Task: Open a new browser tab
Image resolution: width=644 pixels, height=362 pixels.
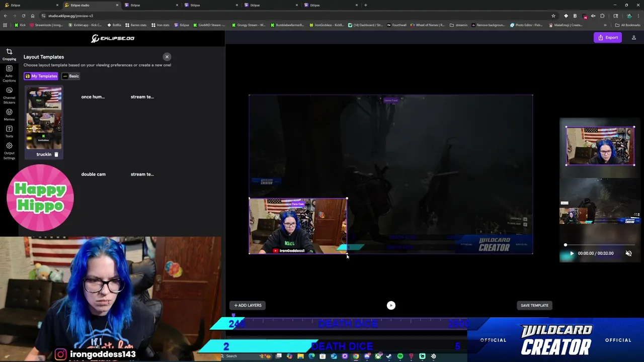Action: tap(366, 5)
